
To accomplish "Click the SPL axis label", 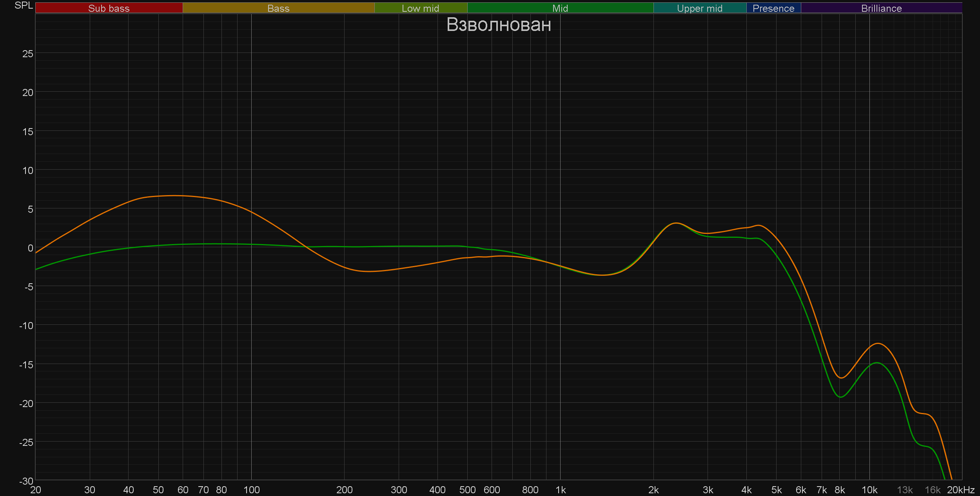I will coord(24,5).
